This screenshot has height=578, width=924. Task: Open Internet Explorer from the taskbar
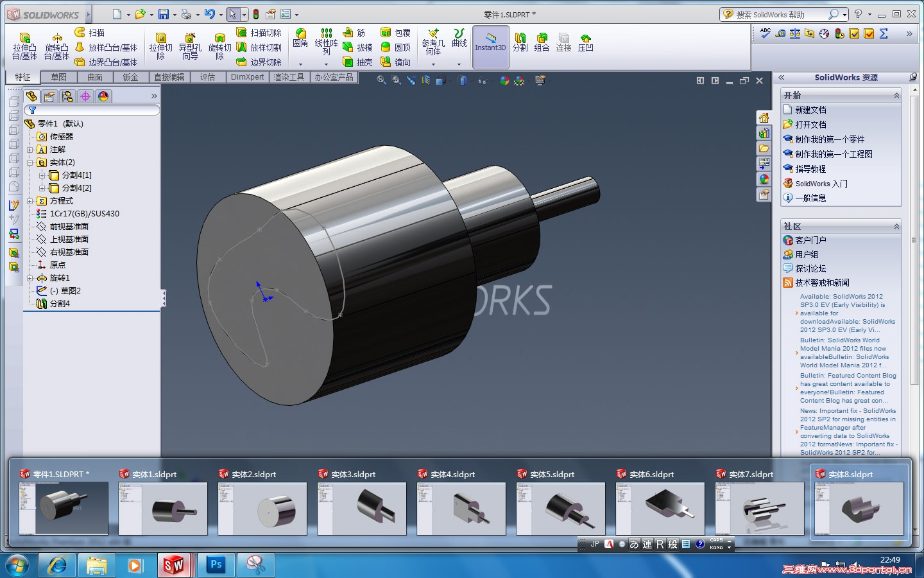click(x=58, y=565)
